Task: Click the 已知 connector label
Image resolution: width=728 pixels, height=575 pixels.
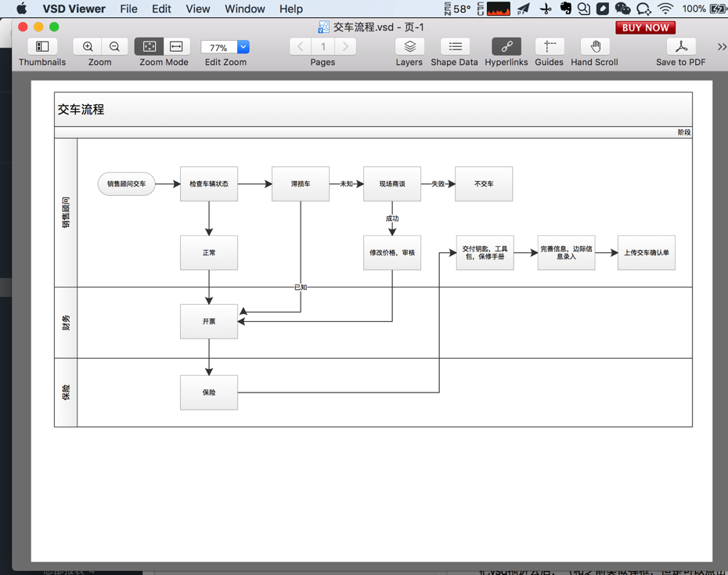Action: click(301, 287)
